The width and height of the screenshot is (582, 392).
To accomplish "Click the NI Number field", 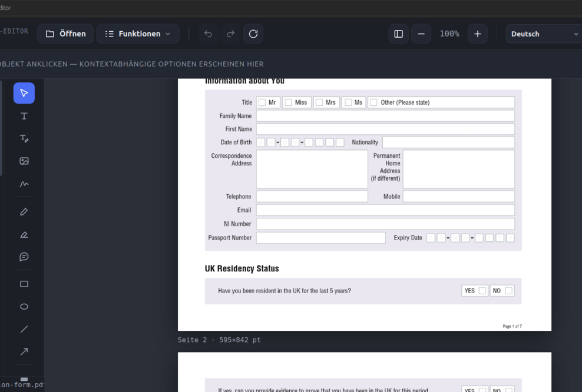I will [x=385, y=224].
